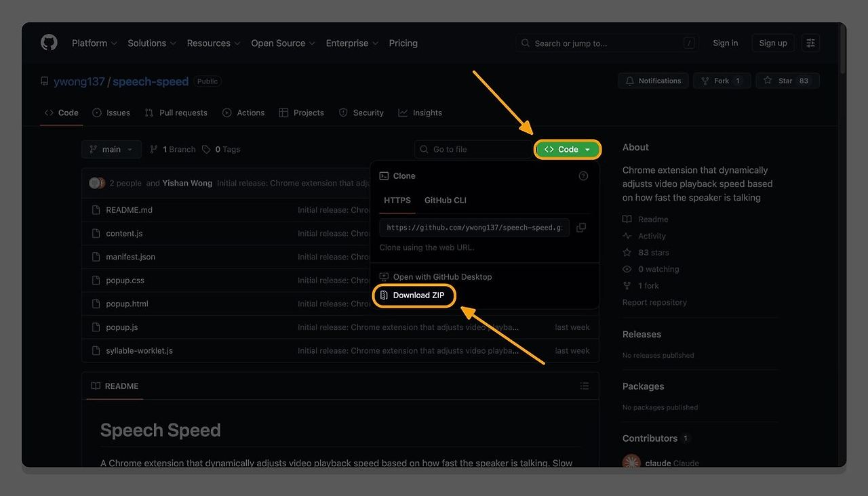This screenshot has height=496, width=868.
Task: Open the ywong137 owner profile link
Action: point(79,81)
